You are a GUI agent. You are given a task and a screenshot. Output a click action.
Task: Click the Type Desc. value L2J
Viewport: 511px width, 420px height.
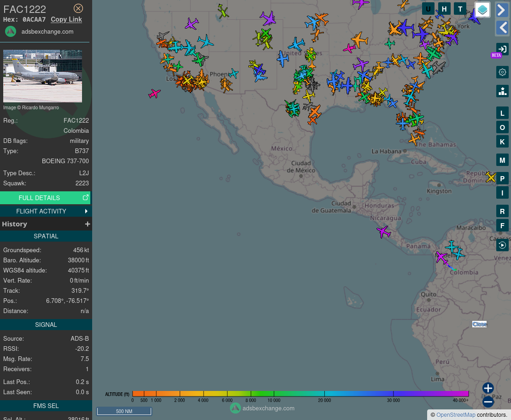pyautogui.click(x=84, y=173)
